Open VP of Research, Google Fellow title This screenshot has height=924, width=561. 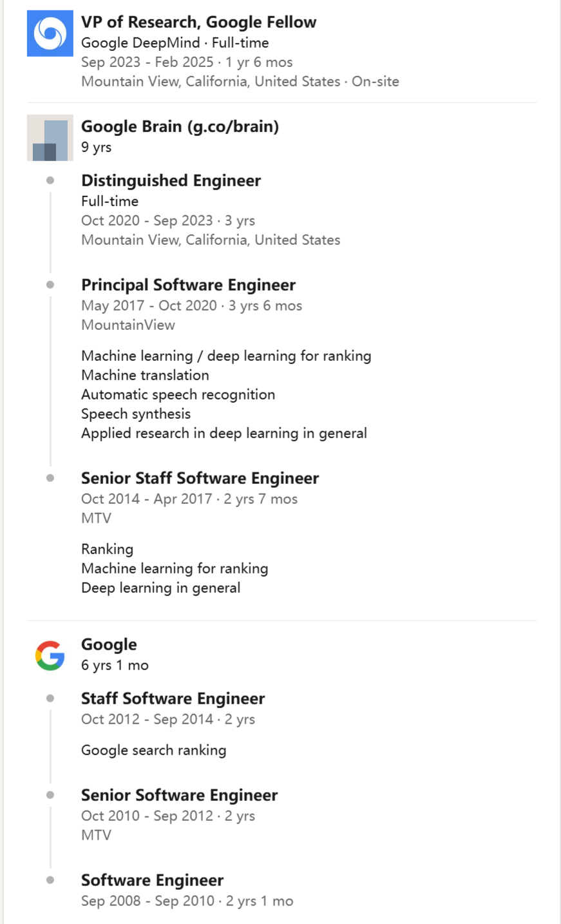[x=198, y=22]
